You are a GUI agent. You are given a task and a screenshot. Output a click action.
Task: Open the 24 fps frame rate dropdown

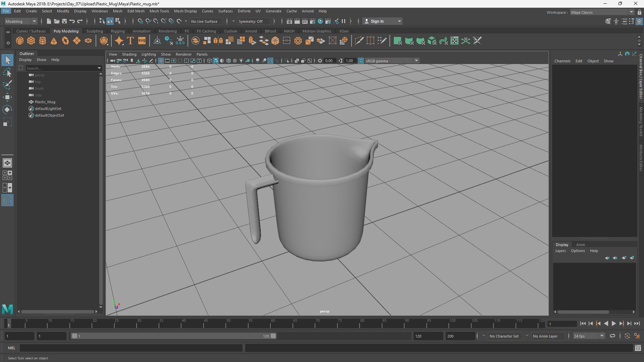click(x=589, y=336)
